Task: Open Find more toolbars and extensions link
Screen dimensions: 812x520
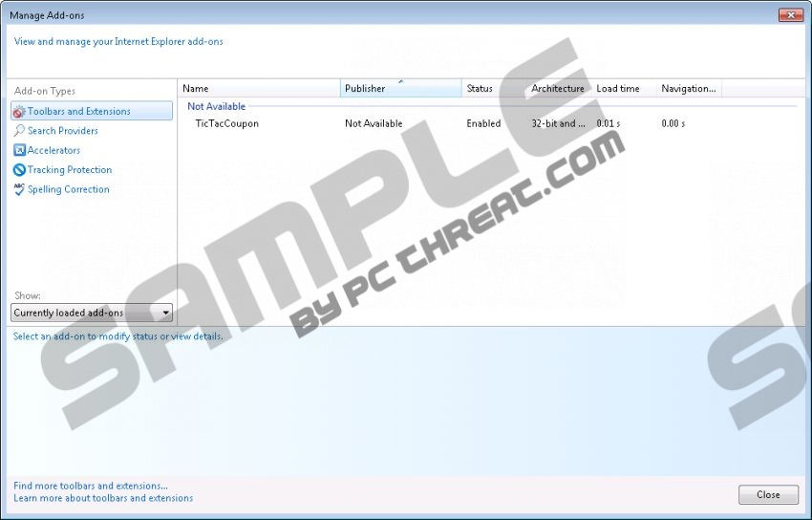Action: point(91,486)
